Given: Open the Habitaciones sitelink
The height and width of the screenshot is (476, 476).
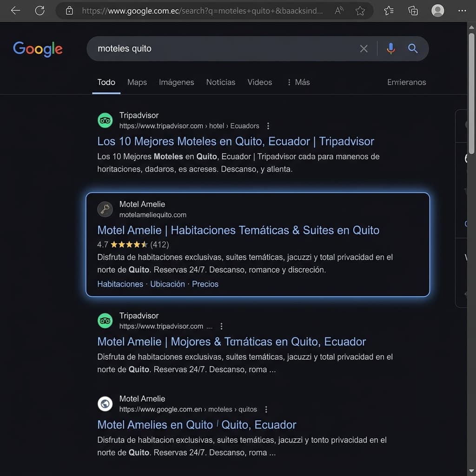Looking at the screenshot, I should [x=120, y=284].
